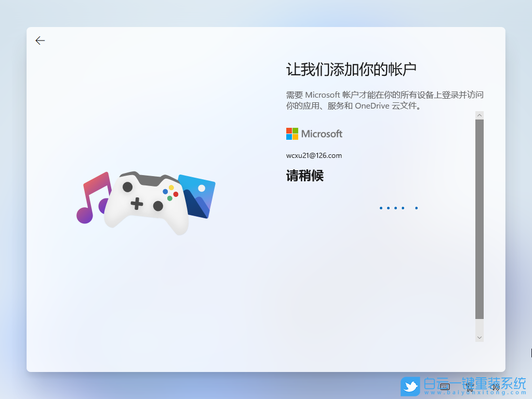
Task: Click the heading 让我们添加你的帐户
Action: (x=355, y=68)
